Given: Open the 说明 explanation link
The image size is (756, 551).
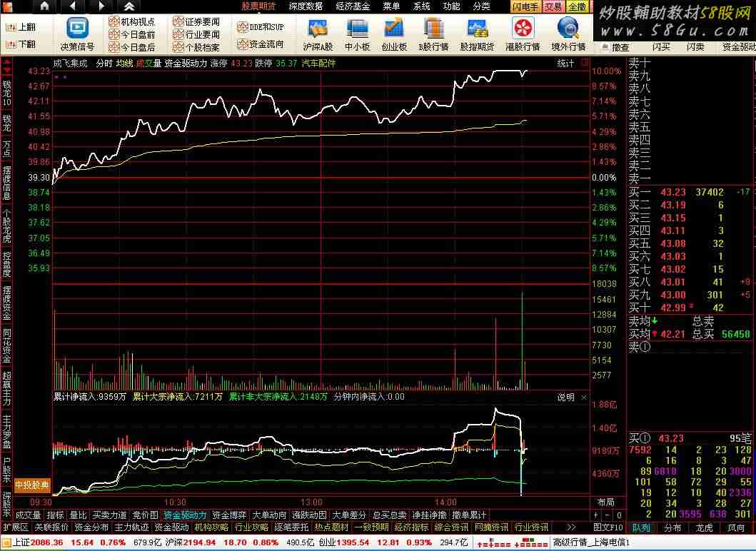Looking at the screenshot, I should coord(566,398).
